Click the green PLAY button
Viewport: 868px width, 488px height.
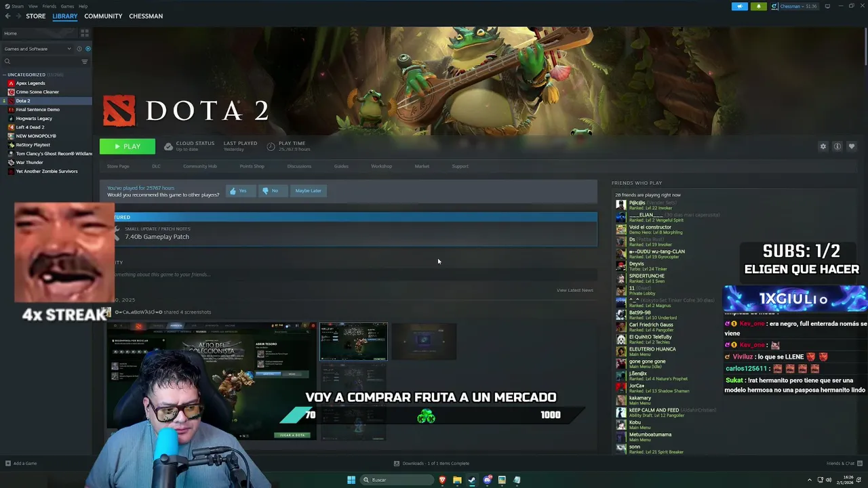(x=127, y=146)
